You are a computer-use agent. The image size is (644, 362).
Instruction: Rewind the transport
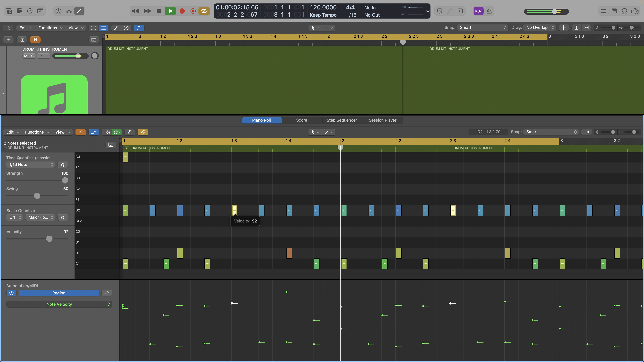[x=135, y=11]
